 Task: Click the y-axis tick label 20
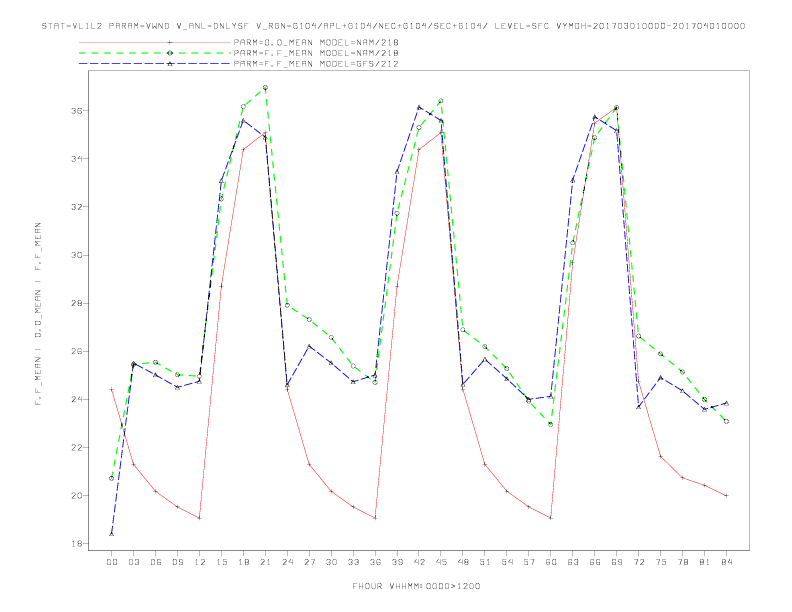[76, 496]
